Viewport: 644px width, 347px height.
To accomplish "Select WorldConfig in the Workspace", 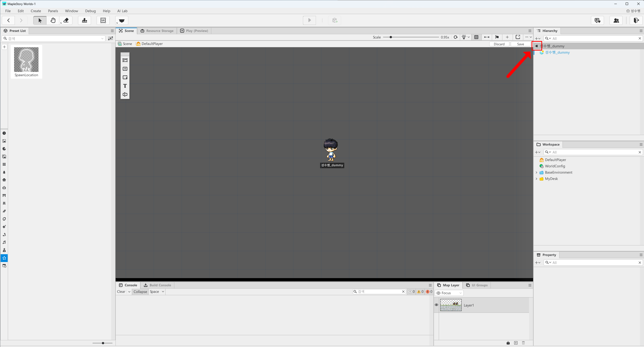I will (555, 166).
